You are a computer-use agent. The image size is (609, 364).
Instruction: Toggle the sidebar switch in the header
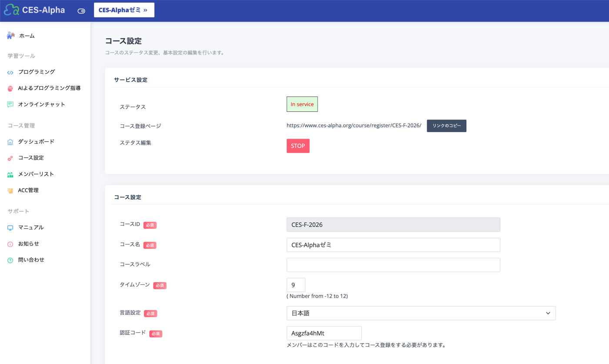click(x=81, y=11)
